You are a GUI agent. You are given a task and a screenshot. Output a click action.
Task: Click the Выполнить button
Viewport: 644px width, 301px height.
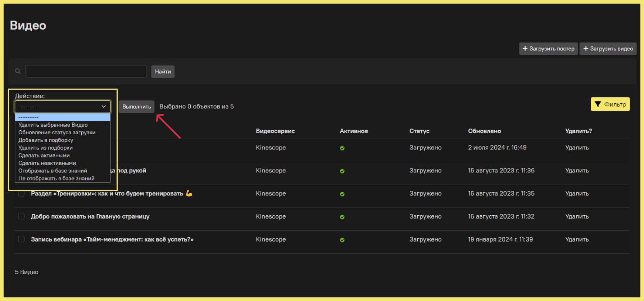tap(137, 107)
